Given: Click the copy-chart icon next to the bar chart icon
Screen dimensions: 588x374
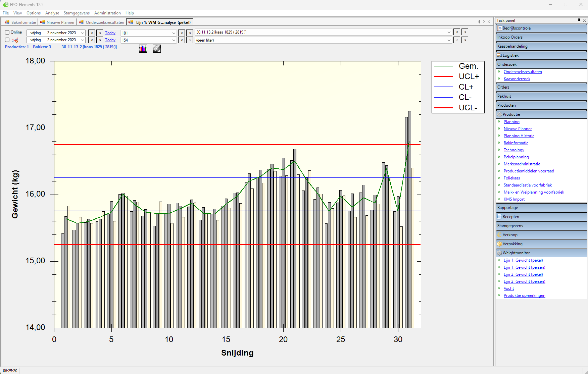Looking at the screenshot, I should (156, 49).
